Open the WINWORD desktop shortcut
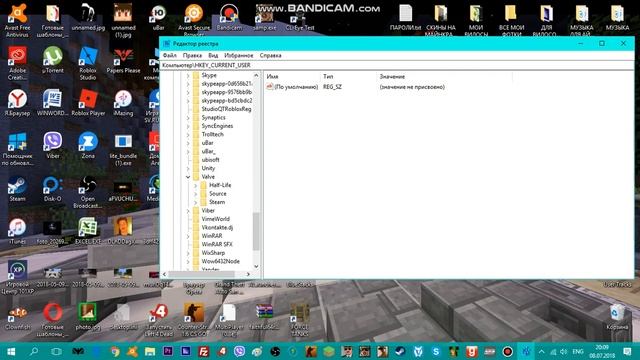Viewport: 640px width, 360px height. tap(53, 103)
